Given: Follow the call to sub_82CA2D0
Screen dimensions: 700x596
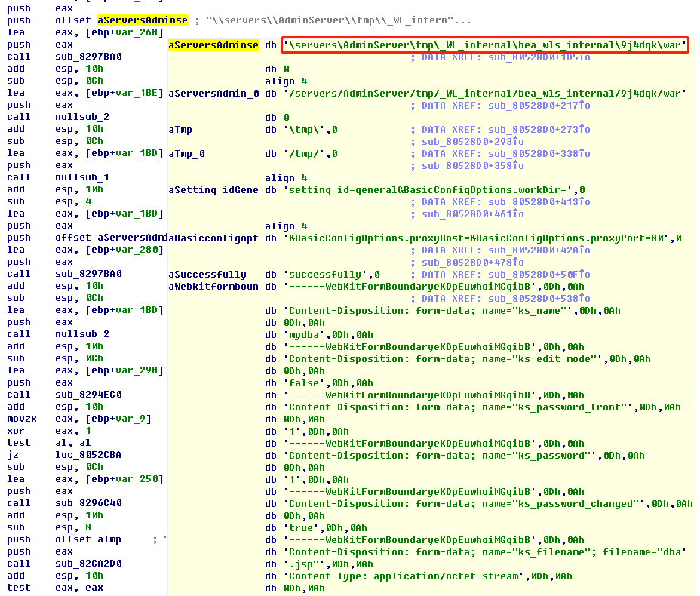Looking at the screenshot, I should [88, 564].
